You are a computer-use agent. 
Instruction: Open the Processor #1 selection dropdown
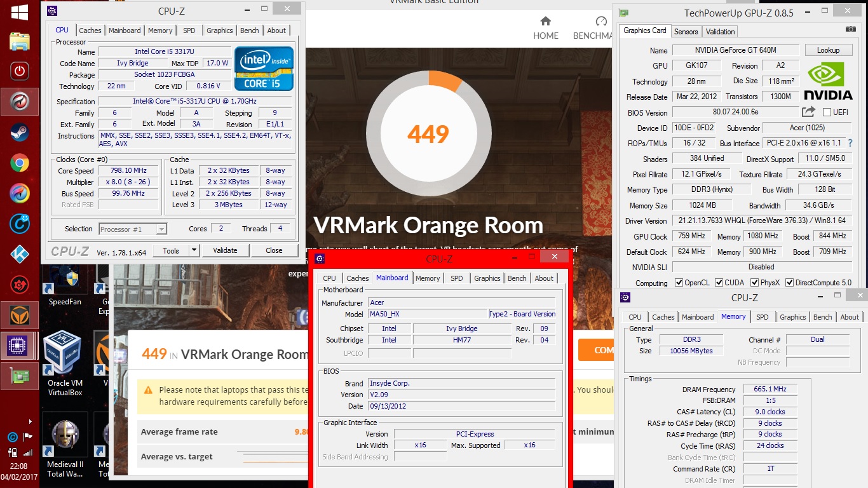pos(133,229)
